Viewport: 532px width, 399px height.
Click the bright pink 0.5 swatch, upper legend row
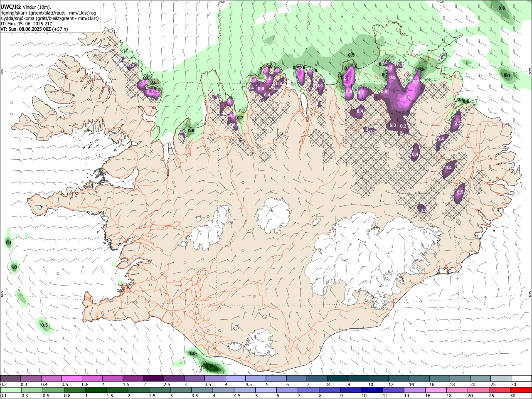pyautogui.click(x=72, y=378)
